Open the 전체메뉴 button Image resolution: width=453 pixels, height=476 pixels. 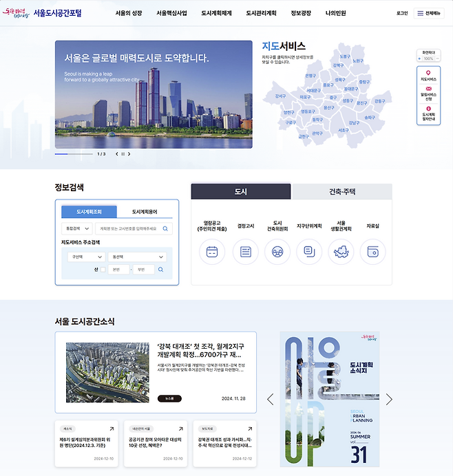(x=429, y=13)
